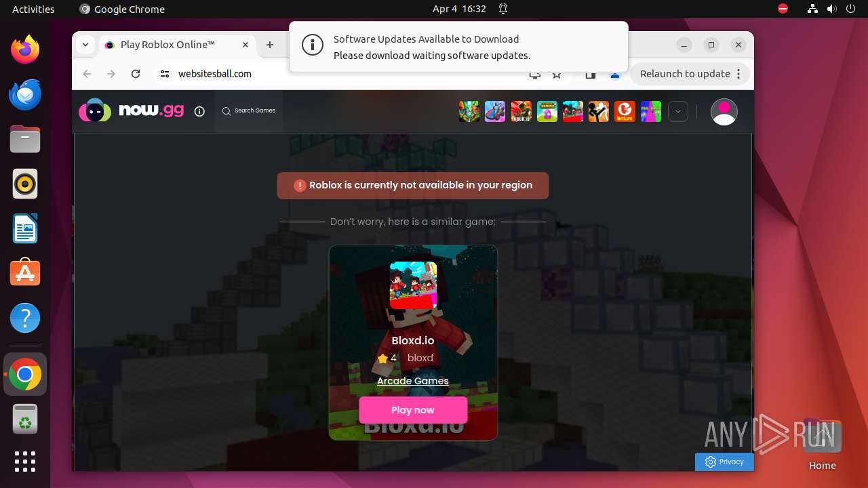Click the info icon beside the now.gg logo
Viewport: 868px width, 488px height.
tap(199, 112)
